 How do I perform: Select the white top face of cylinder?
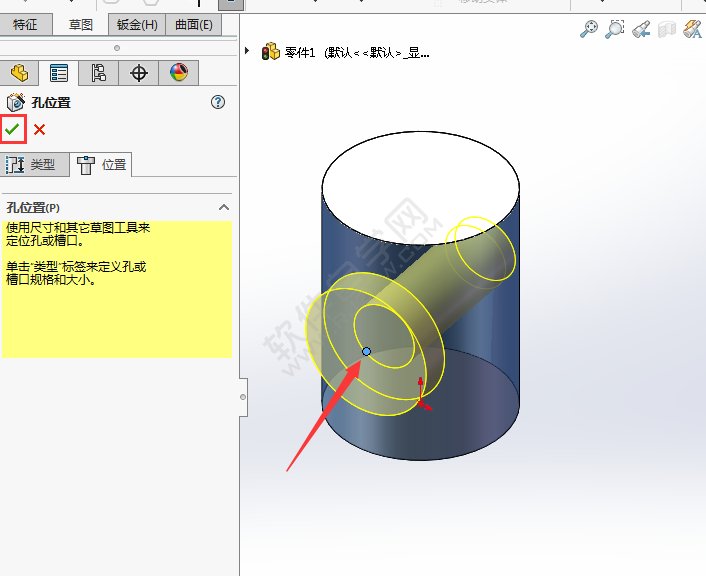[421, 188]
